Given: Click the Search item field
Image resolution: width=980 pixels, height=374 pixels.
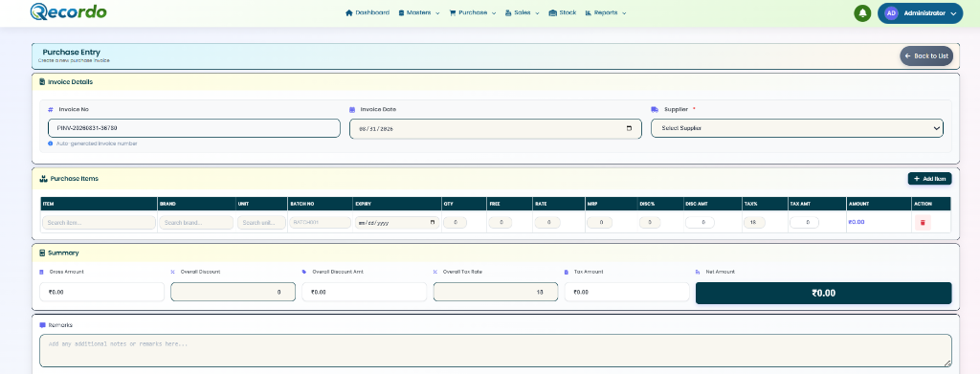Looking at the screenshot, I should [x=99, y=222].
